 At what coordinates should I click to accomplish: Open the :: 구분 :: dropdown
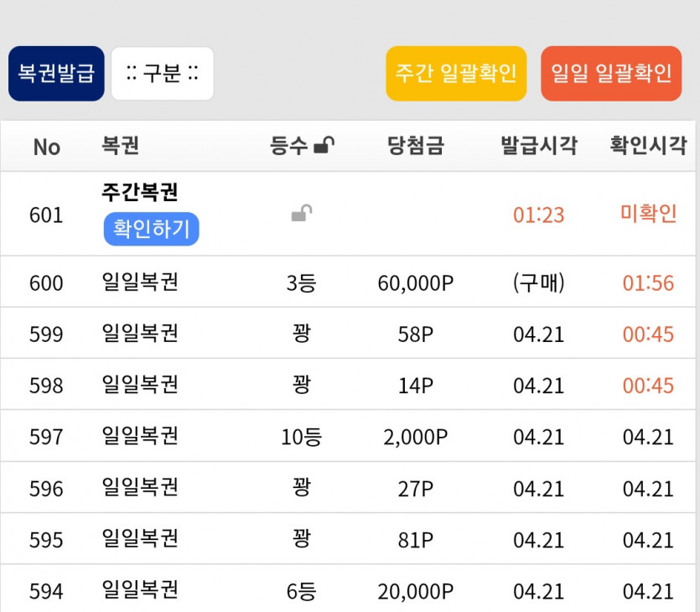pyautogui.click(x=163, y=74)
